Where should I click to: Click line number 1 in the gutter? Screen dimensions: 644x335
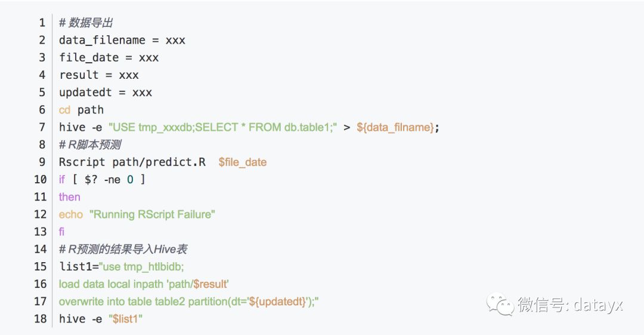click(42, 23)
